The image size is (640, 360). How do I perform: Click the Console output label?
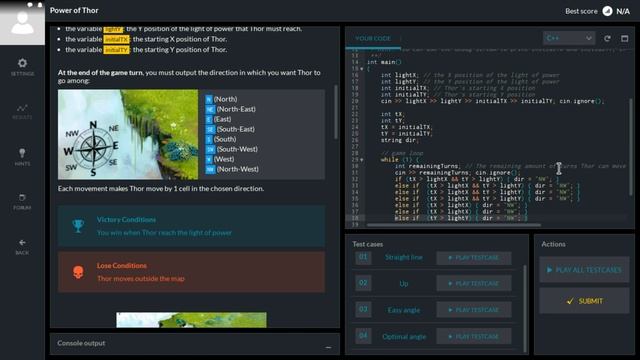click(81, 343)
